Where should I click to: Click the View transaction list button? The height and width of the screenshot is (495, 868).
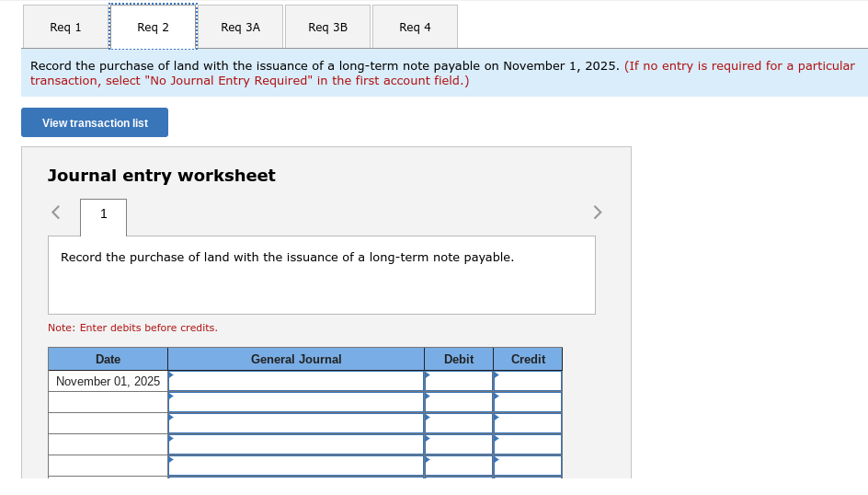95,122
